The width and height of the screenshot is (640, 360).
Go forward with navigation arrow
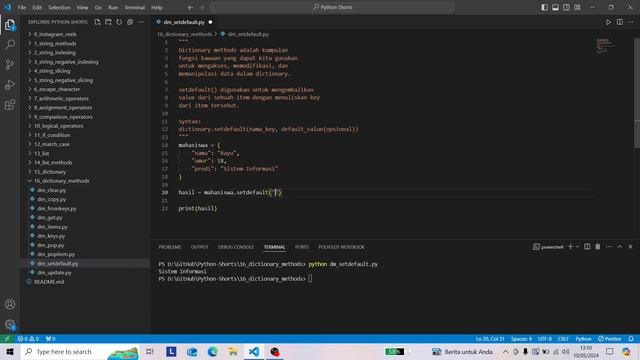(x=202, y=7)
